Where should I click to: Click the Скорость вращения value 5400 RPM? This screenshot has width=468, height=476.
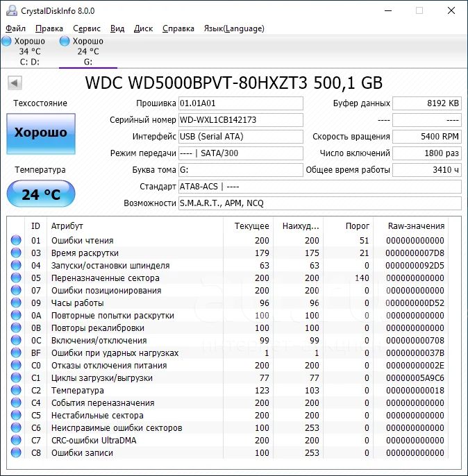pos(427,137)
